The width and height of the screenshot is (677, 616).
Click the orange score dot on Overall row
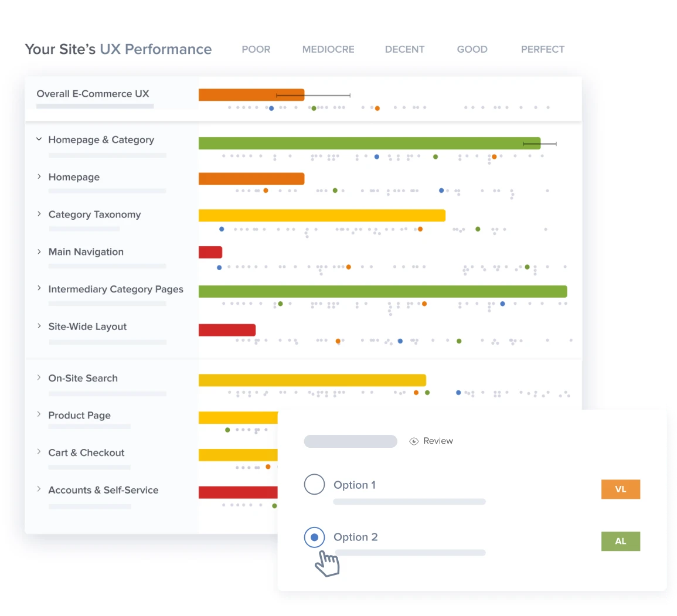coord(377,108)
